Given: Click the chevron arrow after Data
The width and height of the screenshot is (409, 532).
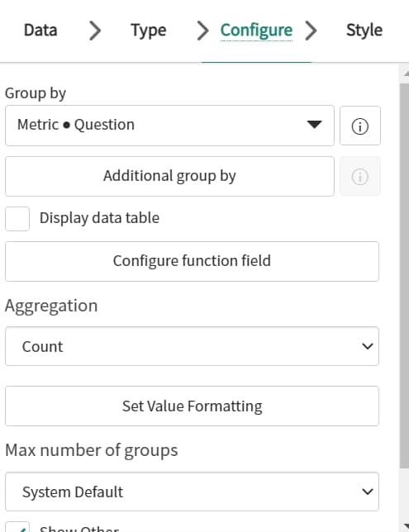Looking at the screenshot, I should click(95, 31).
